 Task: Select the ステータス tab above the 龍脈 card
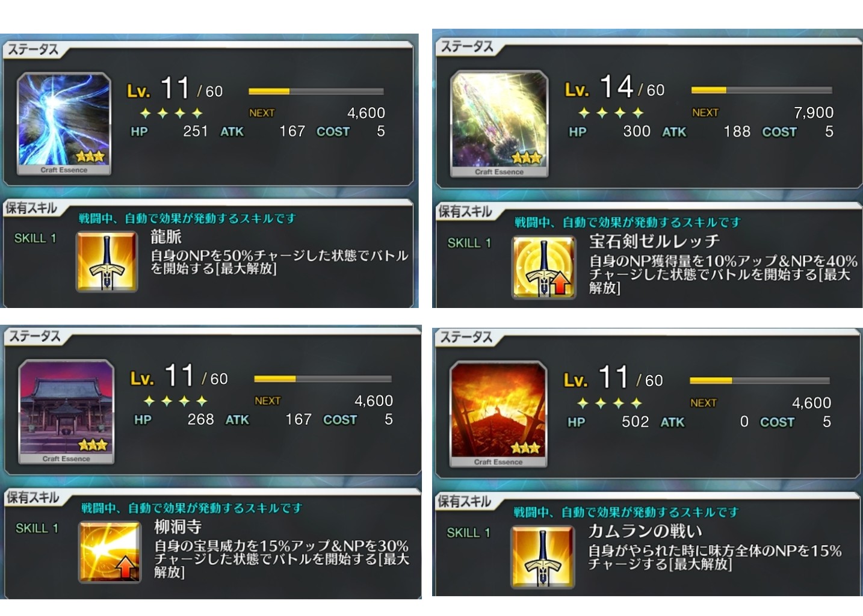tap(33, 49)
